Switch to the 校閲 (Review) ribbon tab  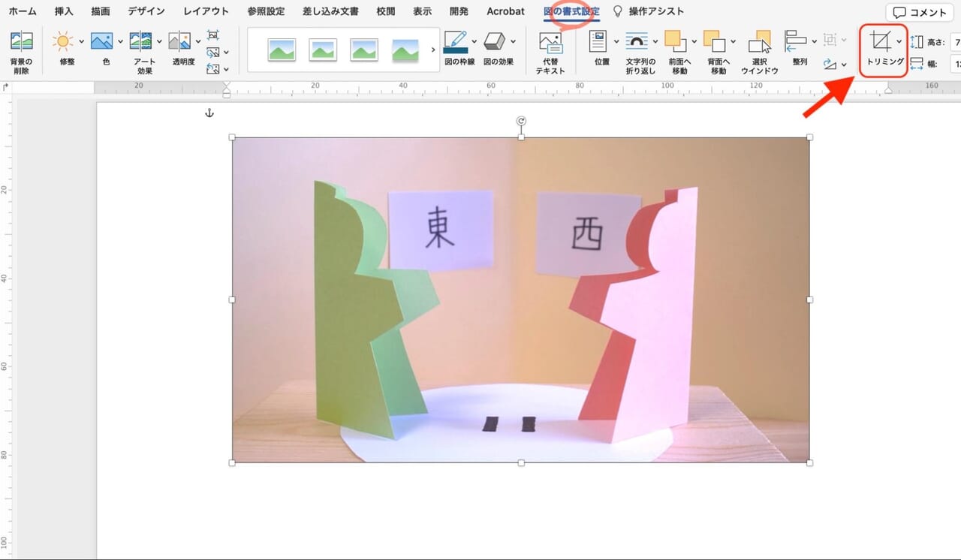tap(385, 11)
